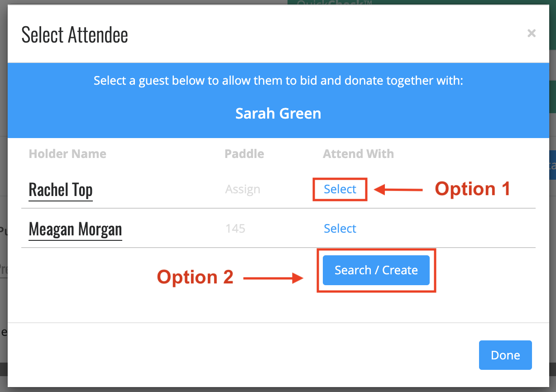Click the Search / Create button
Viewport: 556px width, 392px height.
click(376, 270)
